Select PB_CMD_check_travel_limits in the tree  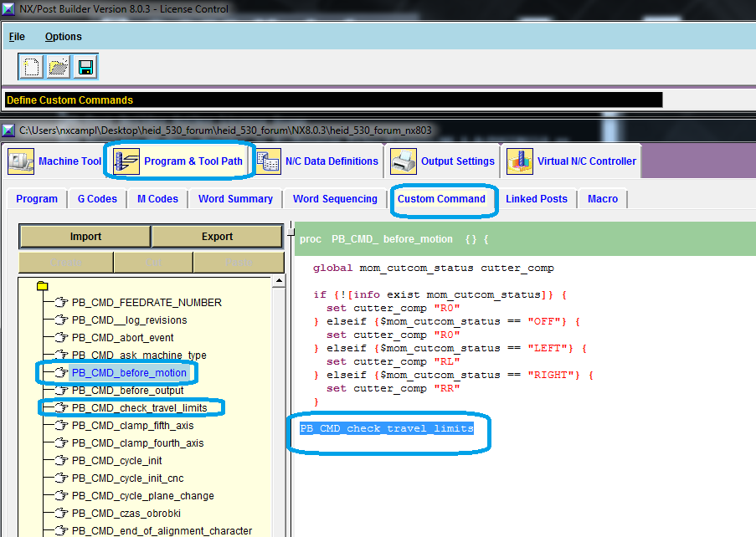pos(139,408)
